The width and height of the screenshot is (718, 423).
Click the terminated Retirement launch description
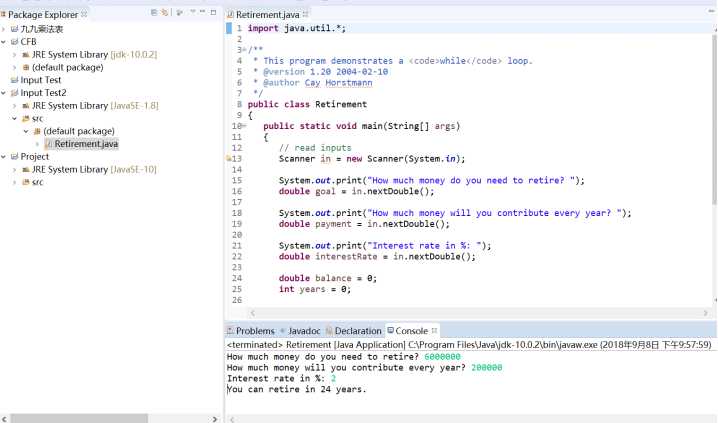[x=469, y=344]
